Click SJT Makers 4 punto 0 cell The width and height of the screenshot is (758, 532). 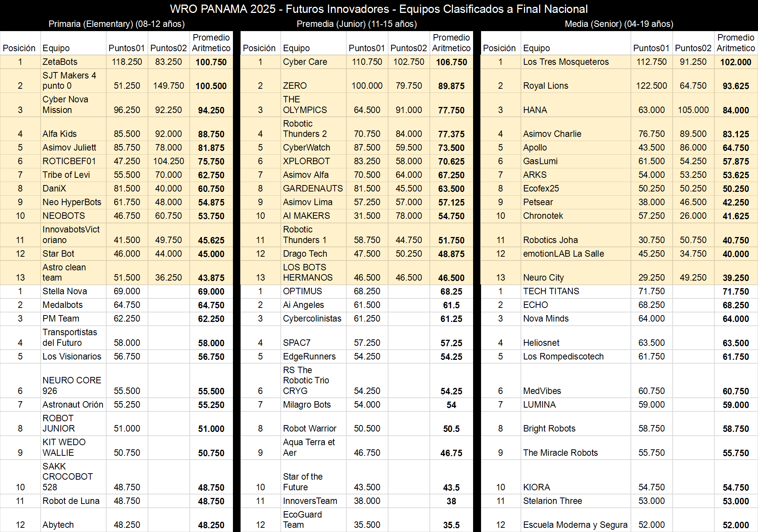click(69, 80)
